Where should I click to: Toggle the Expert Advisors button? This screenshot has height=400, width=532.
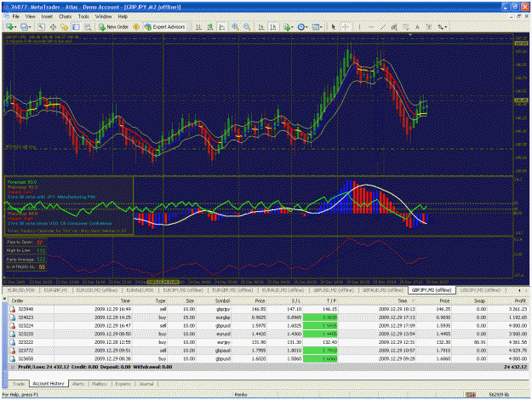pyautogui.click(x=164, y=26)
